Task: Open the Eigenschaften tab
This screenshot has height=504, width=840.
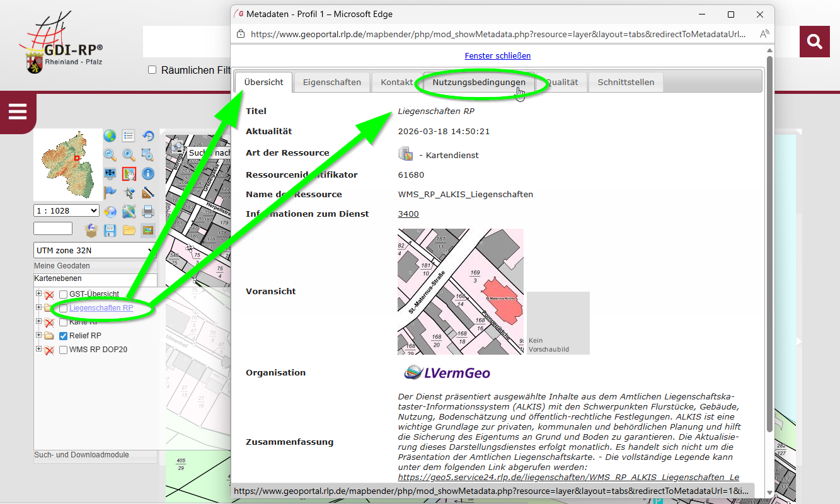Action: (331, 83)
